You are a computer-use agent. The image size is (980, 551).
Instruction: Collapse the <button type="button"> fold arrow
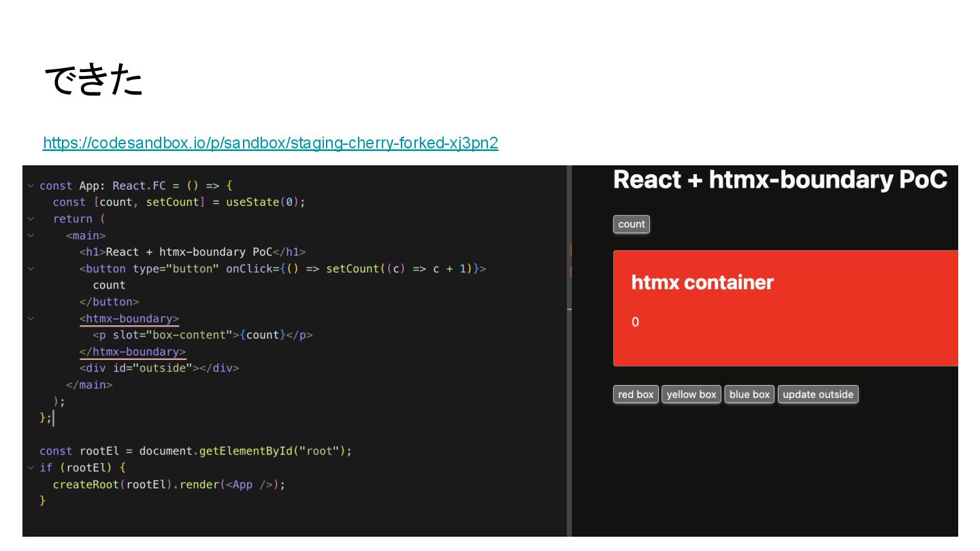[x=31, y=269]
